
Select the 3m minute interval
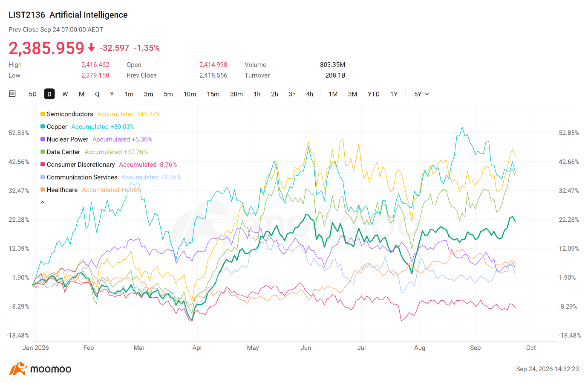148,94
